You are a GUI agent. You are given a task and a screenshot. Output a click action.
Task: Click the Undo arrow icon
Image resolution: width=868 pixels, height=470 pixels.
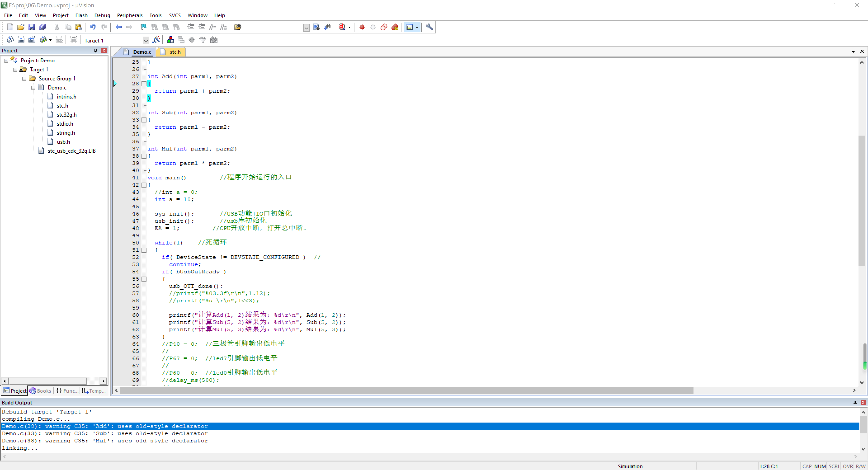93,27
